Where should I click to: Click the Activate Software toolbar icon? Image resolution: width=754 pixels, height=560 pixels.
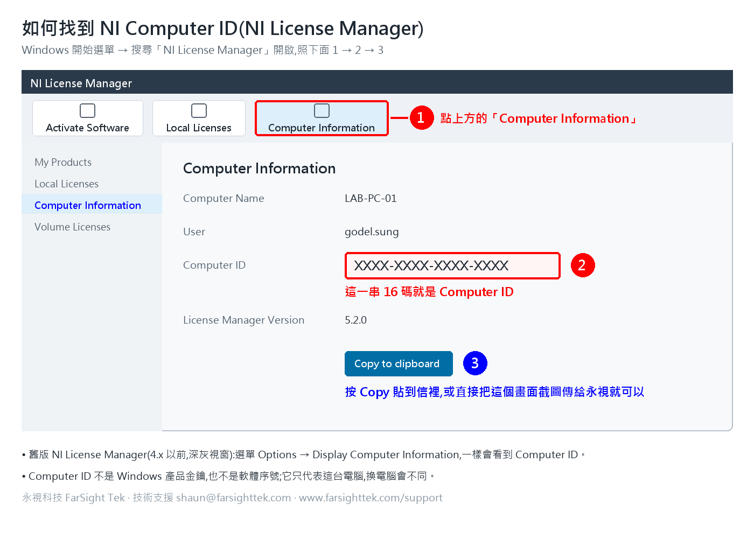[87, 110]
